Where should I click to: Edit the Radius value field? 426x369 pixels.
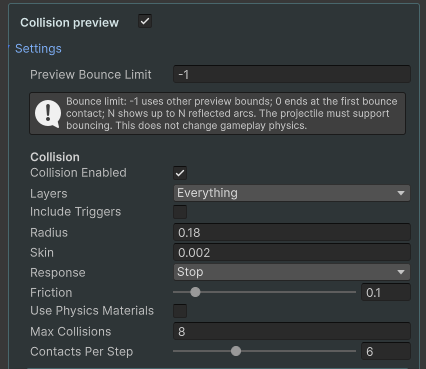[x=292, y=232]
